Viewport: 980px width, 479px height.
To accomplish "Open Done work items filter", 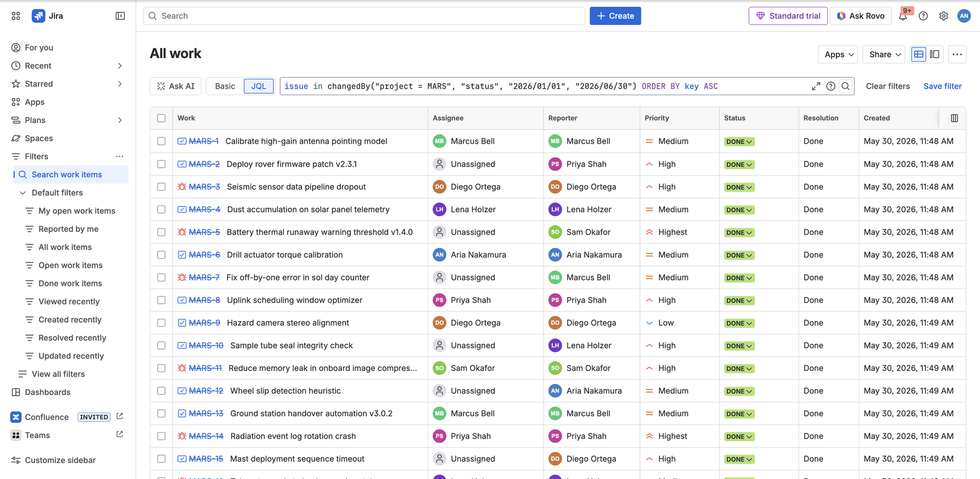I will pyautogui.click(x=70, y=283).
